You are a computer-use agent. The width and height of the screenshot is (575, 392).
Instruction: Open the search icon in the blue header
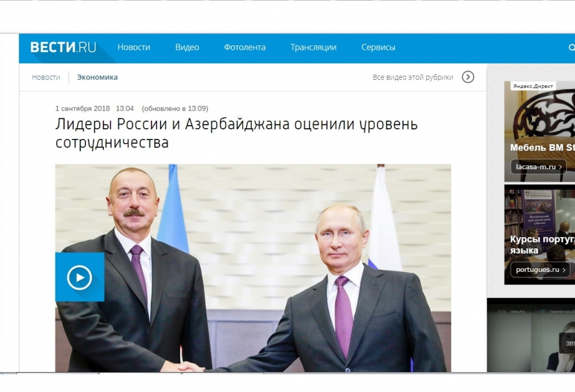571,48
